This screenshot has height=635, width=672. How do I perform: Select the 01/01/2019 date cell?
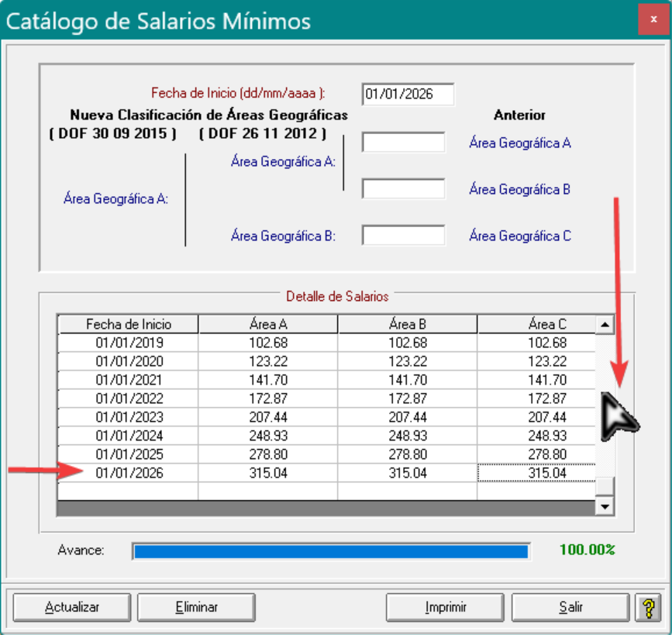[129, 343]
